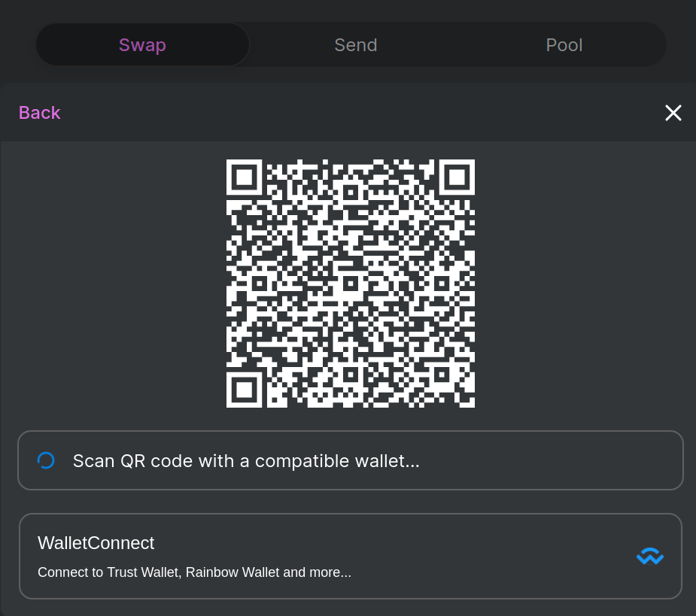Viewport: 696px width, 616px height.
Task: Tap the top-left finder square of the QR code
Action: [245, 178]
